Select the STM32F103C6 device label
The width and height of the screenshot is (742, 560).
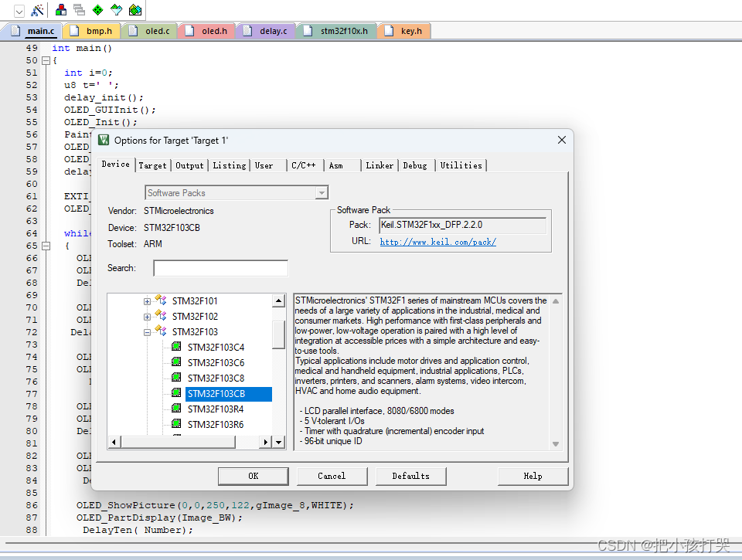point(216,363)
